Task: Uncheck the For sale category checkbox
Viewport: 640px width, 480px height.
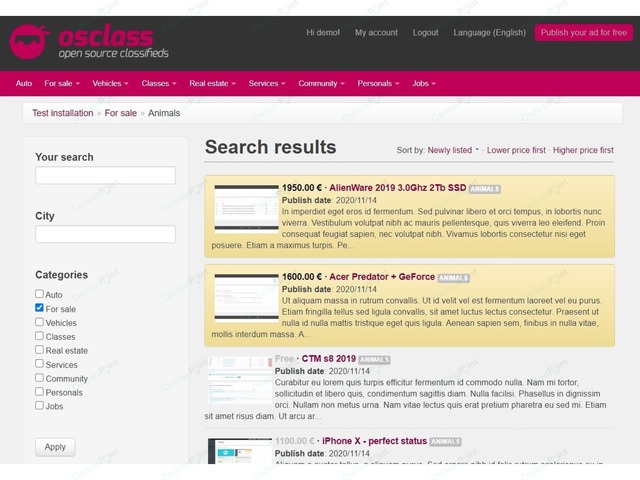Action: (x=39, y=308)
